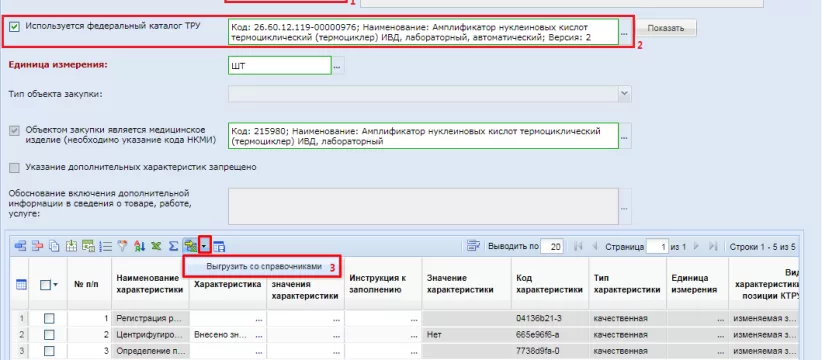Screen dimensions: 822x360
Task: Go to last page of the grid
Action: 712,246
